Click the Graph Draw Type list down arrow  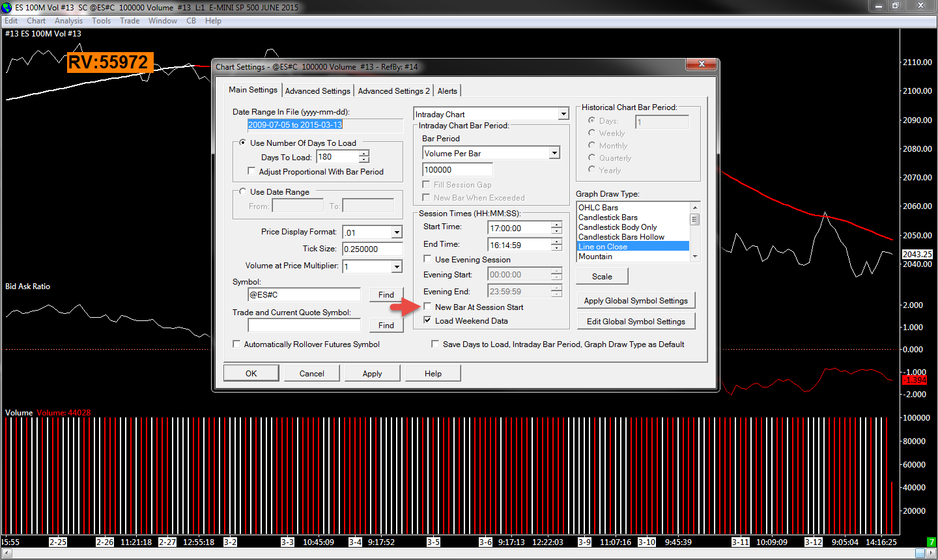pos(694,257)
